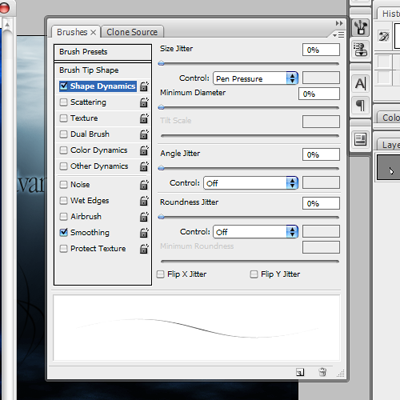Open the Angle Jitter Control dropdown
The image size is (400, 400).
tap(251, 183)
